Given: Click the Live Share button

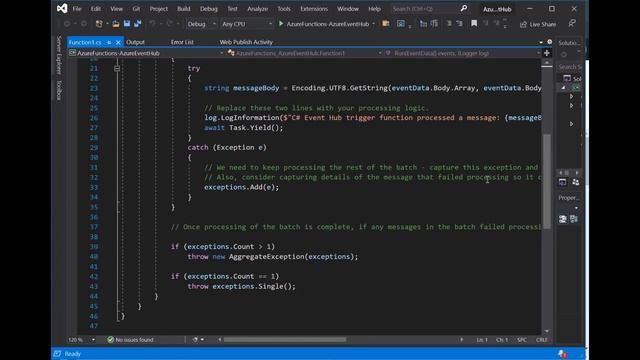Looking at the screenshot, I should 538,24.
